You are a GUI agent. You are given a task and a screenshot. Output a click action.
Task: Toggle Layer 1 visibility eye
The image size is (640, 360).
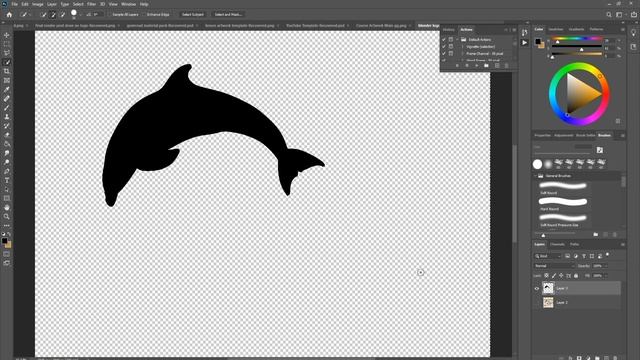537,289
